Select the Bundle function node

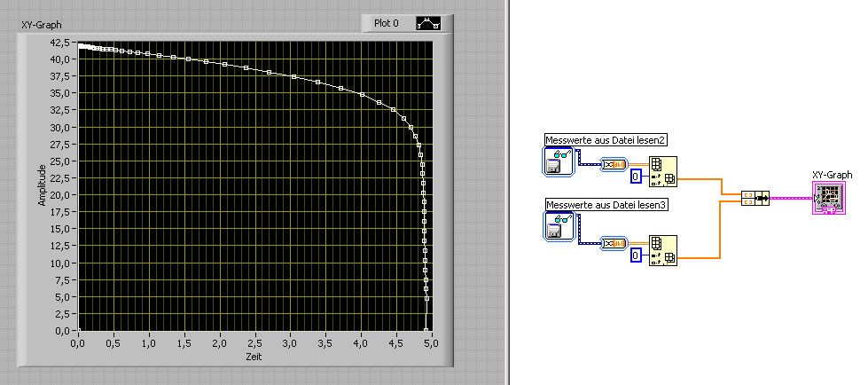click(x=755, y=199)
